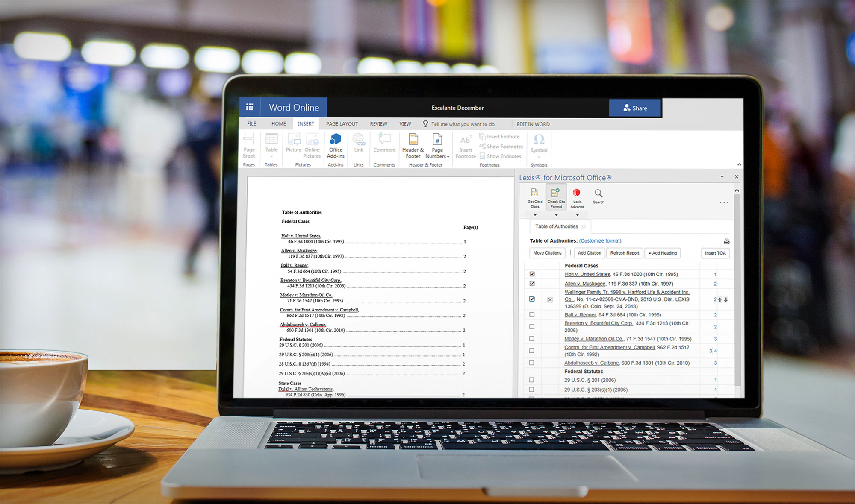855x504 pixels.
Task: Open Holt v. United States citation link
Action: coord(587,274)
